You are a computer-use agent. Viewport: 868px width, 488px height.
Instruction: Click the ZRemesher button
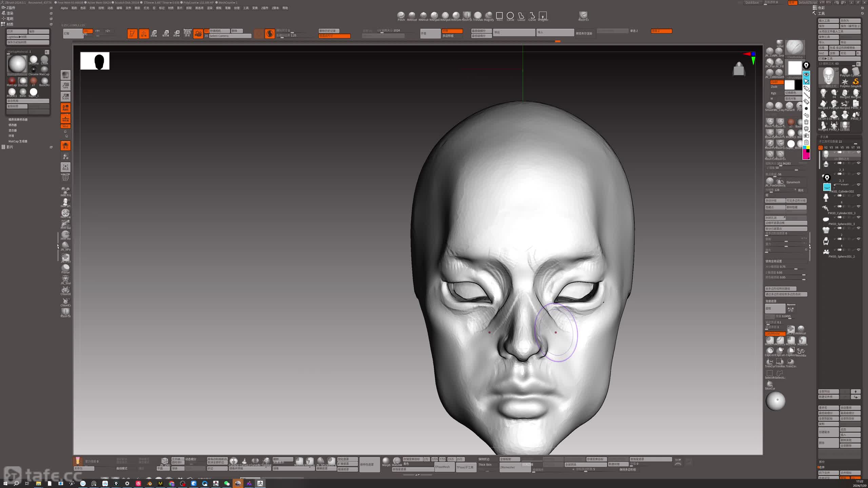pos(508,467)
